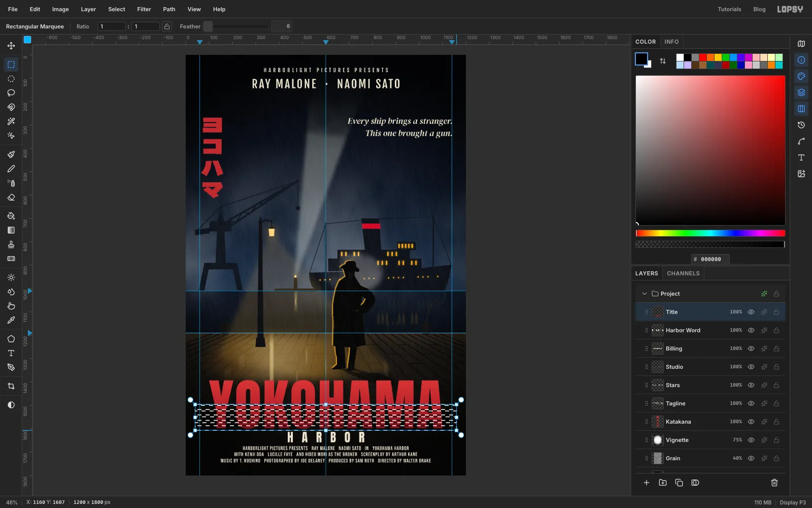Select the Move tool
Image resolution: width=812 pixels, height=508 pixels.
point(11,46)
